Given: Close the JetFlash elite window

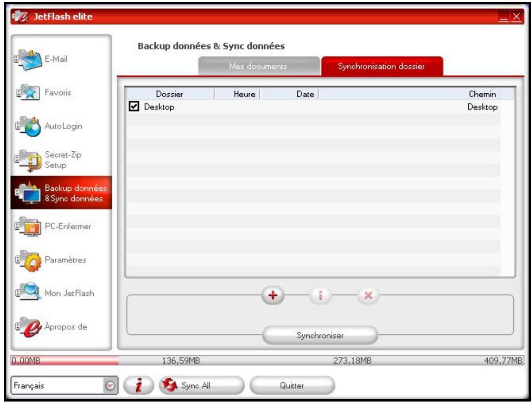Looking at the screenshot, I should pyautogui.click(x=516, y=17).
